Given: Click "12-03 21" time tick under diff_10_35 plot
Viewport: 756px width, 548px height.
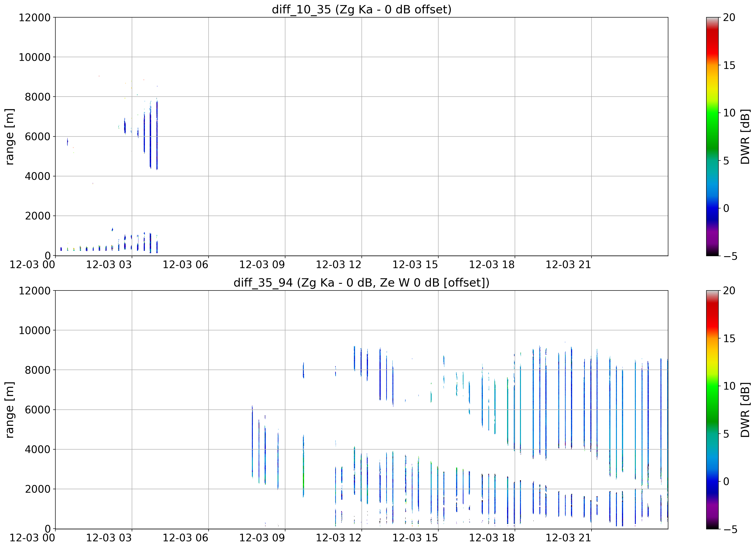Looking at the screenshot, I should (568, 265).
